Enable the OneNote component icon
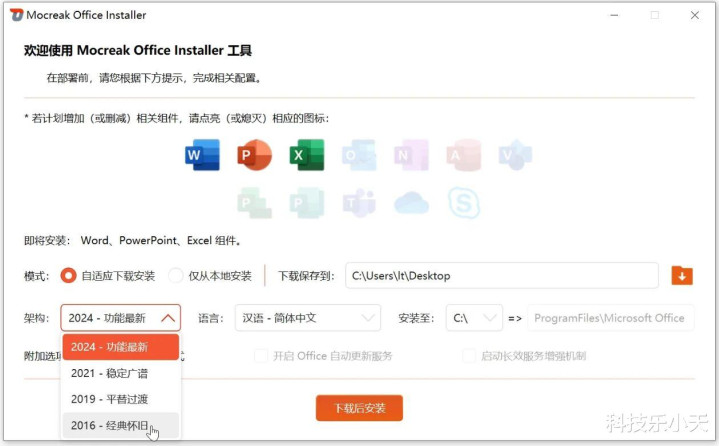Screen dimensions: 719x446 click(411, 155)
